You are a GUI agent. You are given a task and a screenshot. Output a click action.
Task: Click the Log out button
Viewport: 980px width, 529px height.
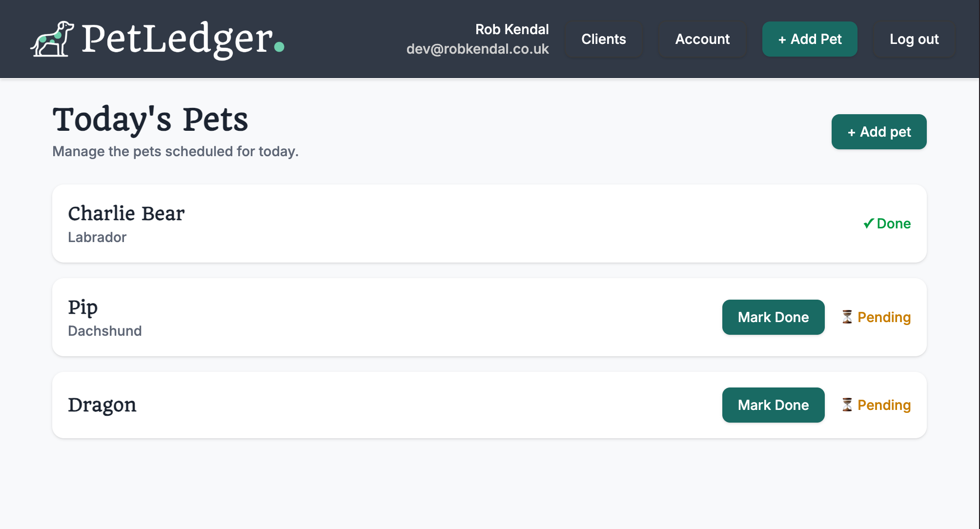914,39
